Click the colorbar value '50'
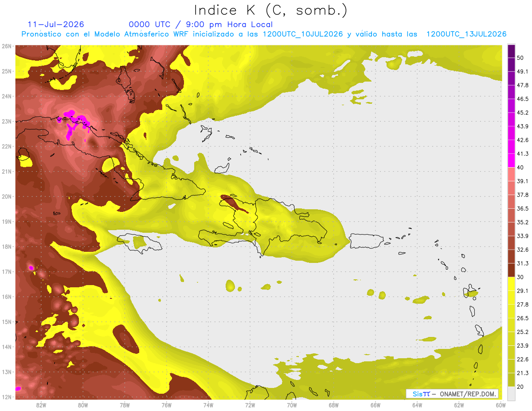 pyautogui.click(x=520, y=58)
